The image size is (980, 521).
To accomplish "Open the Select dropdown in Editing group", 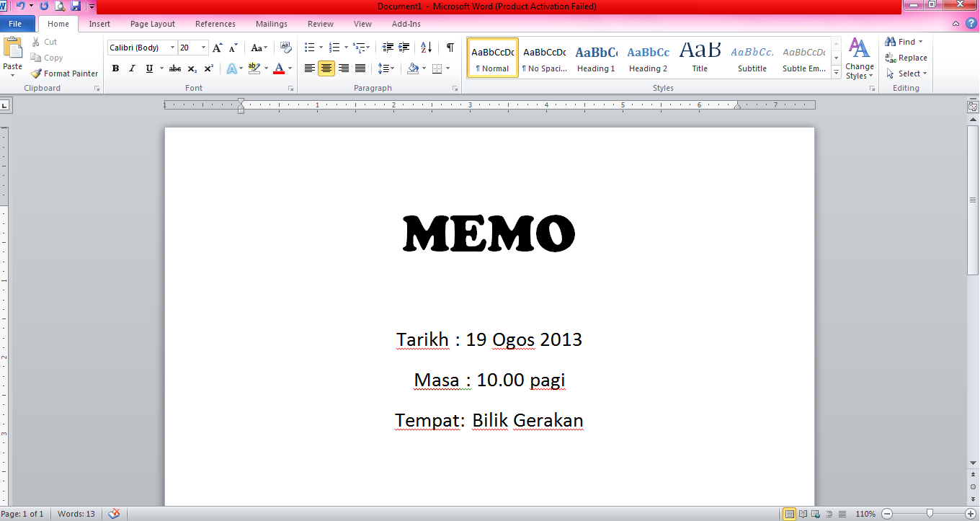I will 906,74.
